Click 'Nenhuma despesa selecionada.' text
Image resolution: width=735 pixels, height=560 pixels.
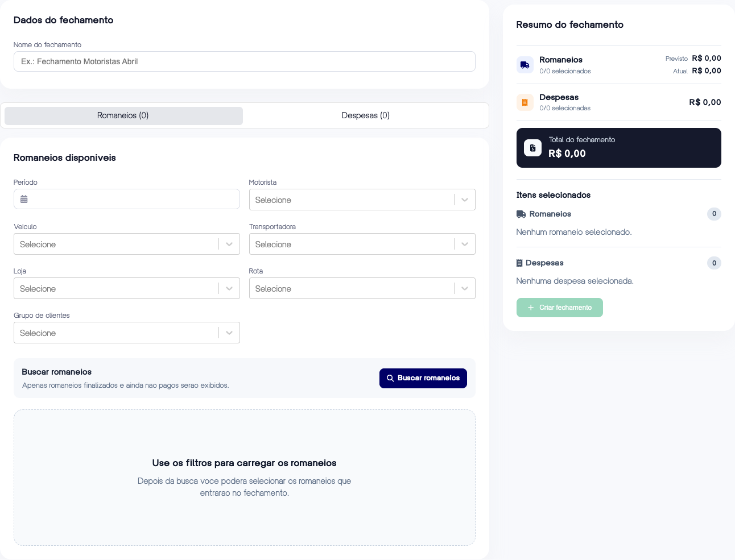575,281
